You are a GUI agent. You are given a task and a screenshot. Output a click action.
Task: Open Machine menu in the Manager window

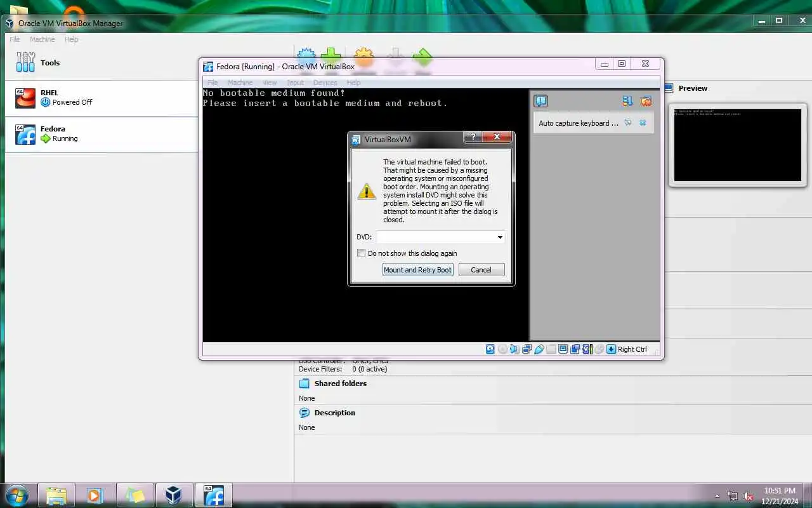[x=43, y=39]
